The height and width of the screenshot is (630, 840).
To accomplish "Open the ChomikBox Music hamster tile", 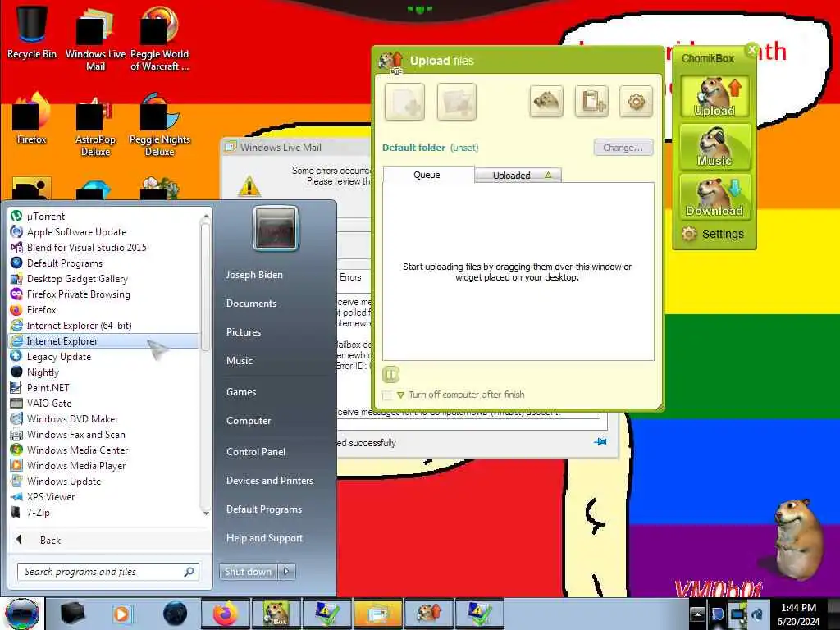I will tap(714, 146).
